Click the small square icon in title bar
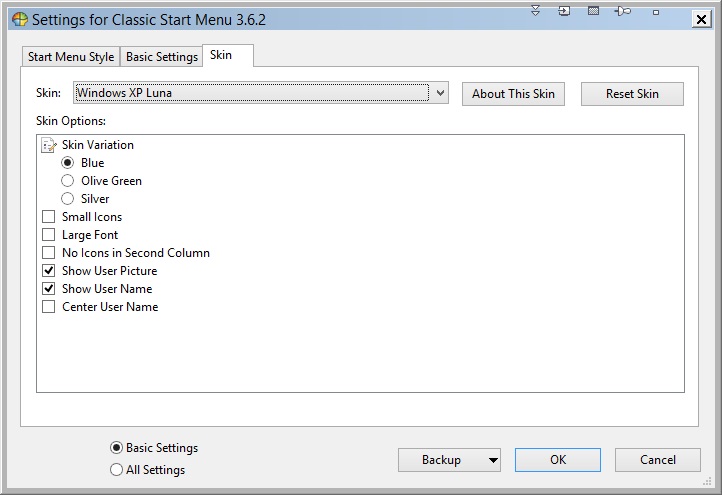Viewport: 722px width, 495px height. point(656,12)
